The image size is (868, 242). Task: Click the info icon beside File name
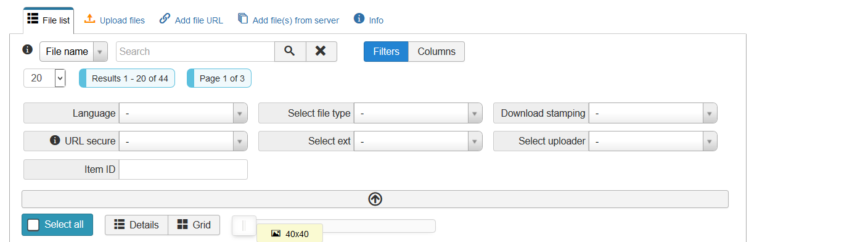(x=27, y=49)
